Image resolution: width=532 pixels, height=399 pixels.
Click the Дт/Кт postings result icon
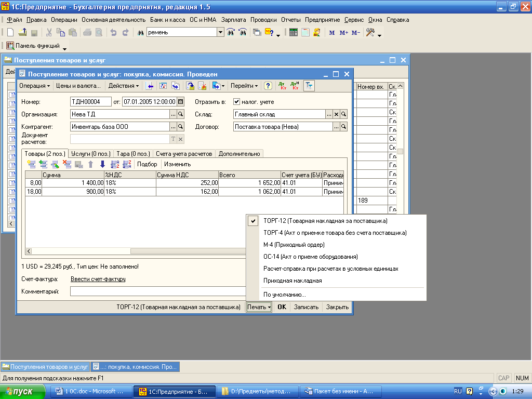point(282,86)
